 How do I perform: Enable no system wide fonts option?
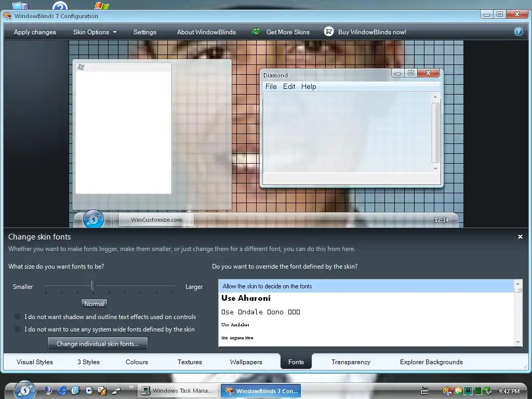pyautogui.click(x=18, y=329)
